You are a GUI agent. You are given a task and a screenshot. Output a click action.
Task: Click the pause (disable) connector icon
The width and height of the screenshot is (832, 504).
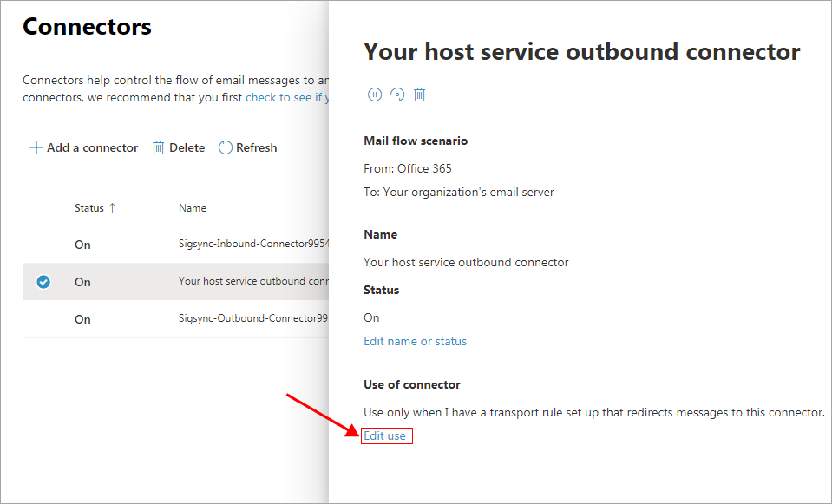375,95
